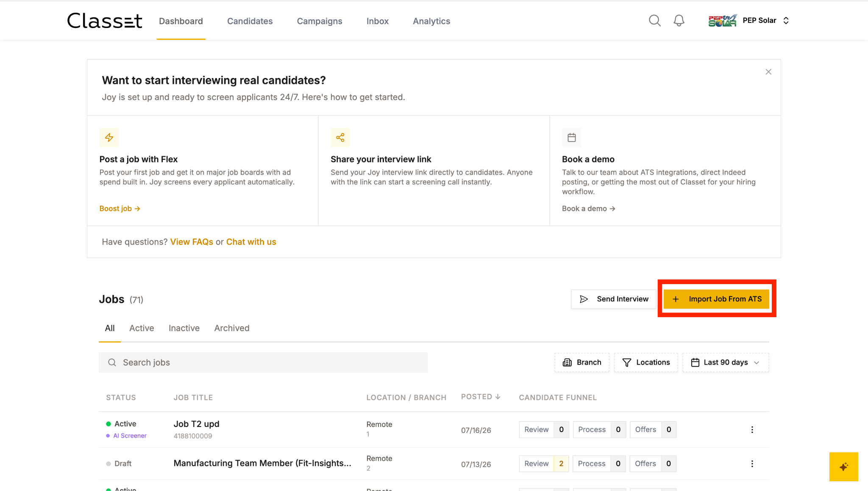Click the Classet logo

(105, 21)
